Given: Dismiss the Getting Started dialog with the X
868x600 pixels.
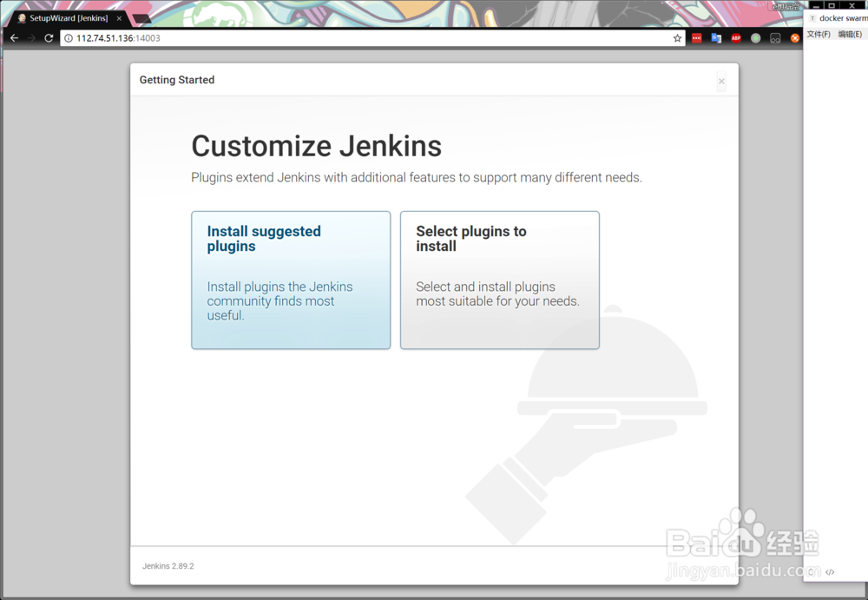Looking at the screenshot, I should 721,81.
